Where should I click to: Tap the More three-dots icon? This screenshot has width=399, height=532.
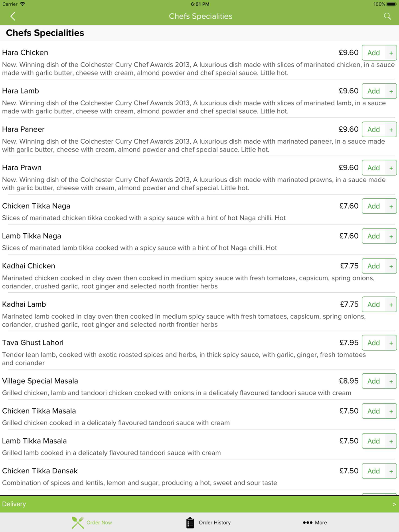click(x=308, y=522)
